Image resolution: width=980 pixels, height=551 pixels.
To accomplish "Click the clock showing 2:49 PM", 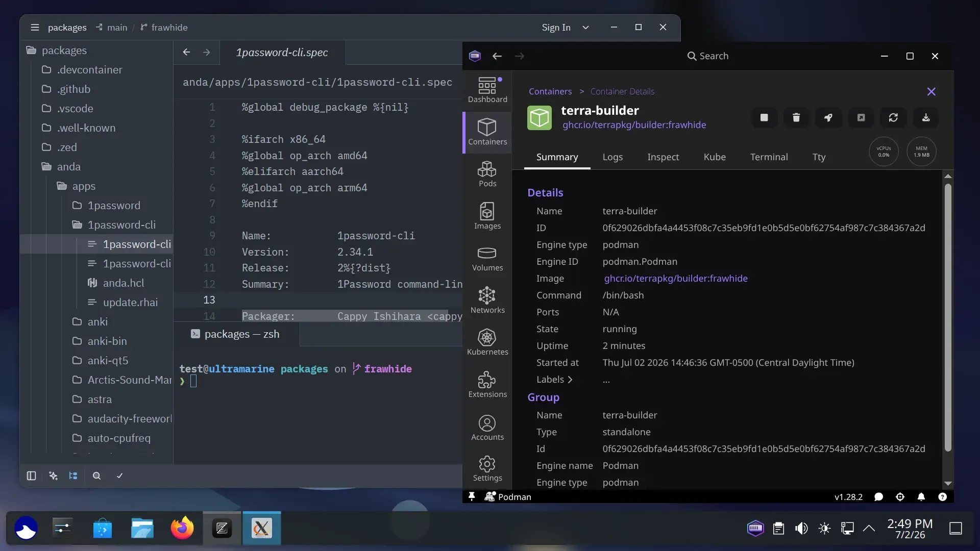I will [910, 529].
